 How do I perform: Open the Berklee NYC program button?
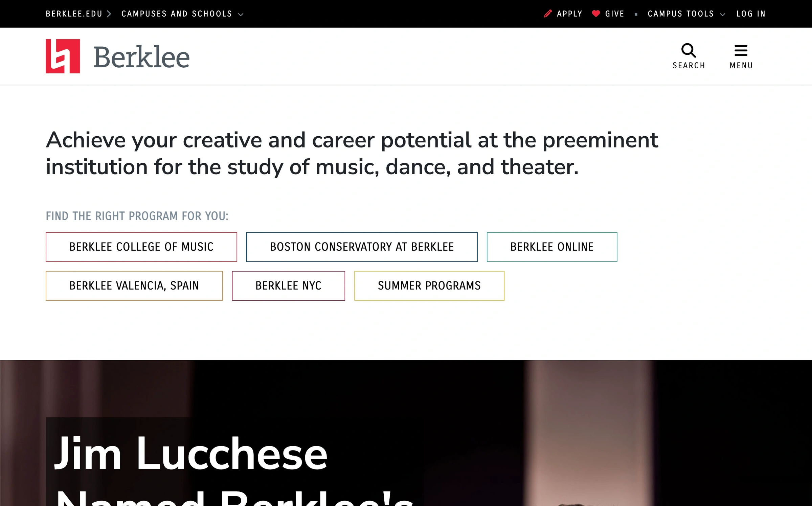(289, 286)
